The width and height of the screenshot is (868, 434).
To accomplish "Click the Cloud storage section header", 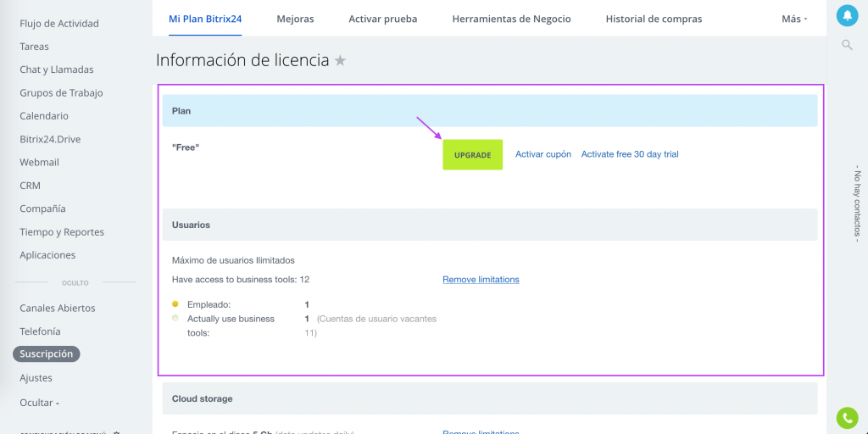I will 490,398.
